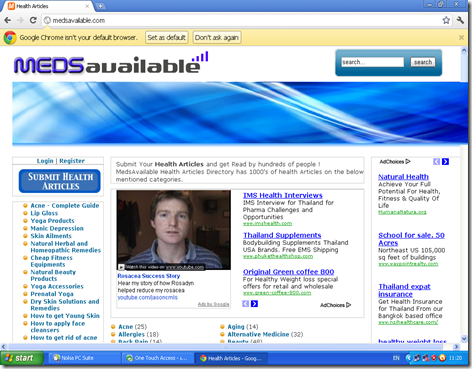The width and height of the screenshot is (472, 369).
Task: Reload the page with refresh icon
Action: (x=33, y=20)
